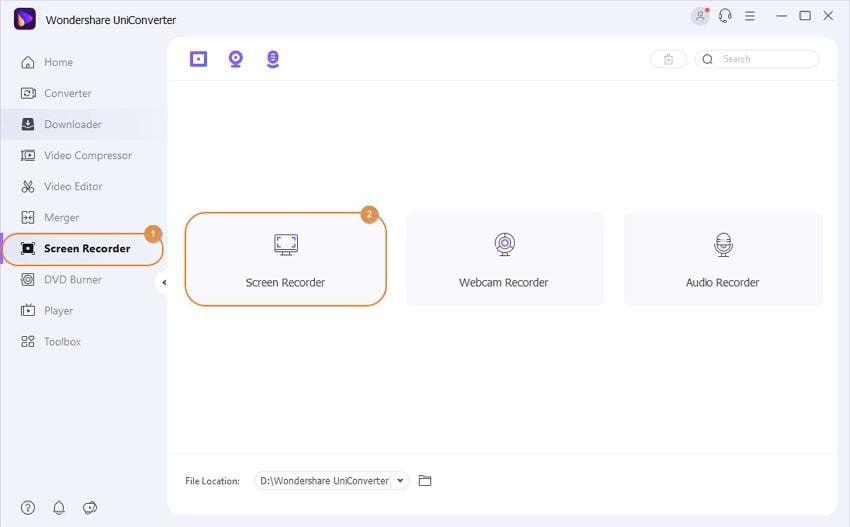This screenshot has height=527, width=850.
Task: Open the Video Editor section
Action: [61, 187]
